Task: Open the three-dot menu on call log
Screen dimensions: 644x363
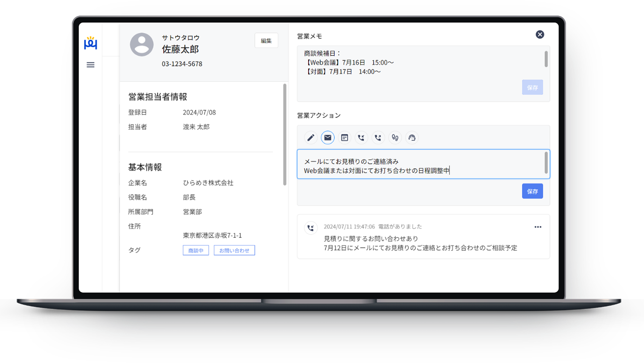Action: tap(538, 227)
